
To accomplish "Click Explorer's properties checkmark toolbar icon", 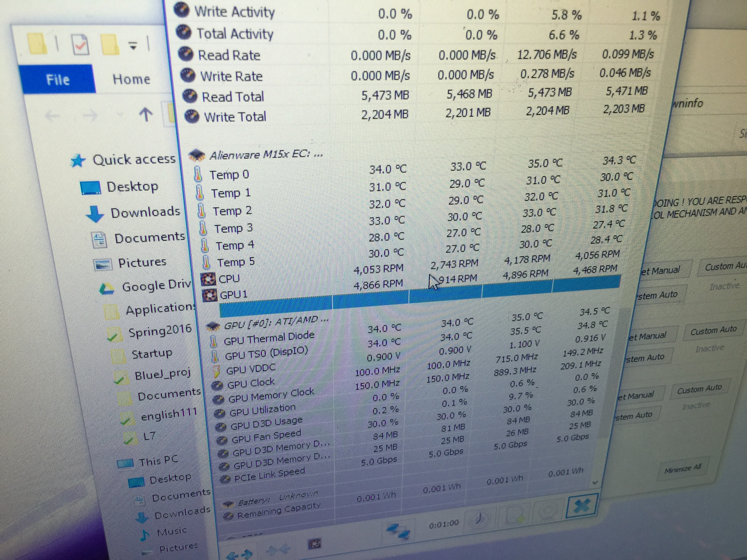I will pos(80,45).
